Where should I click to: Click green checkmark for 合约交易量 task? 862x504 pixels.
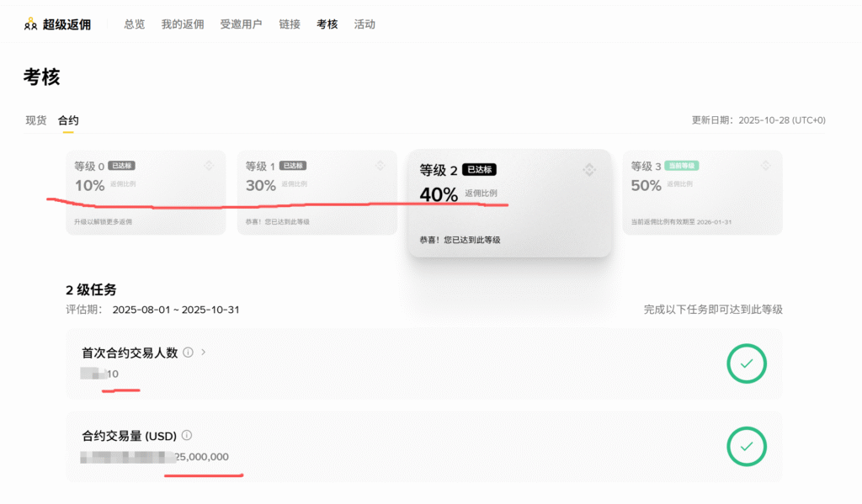click(746, 447)
